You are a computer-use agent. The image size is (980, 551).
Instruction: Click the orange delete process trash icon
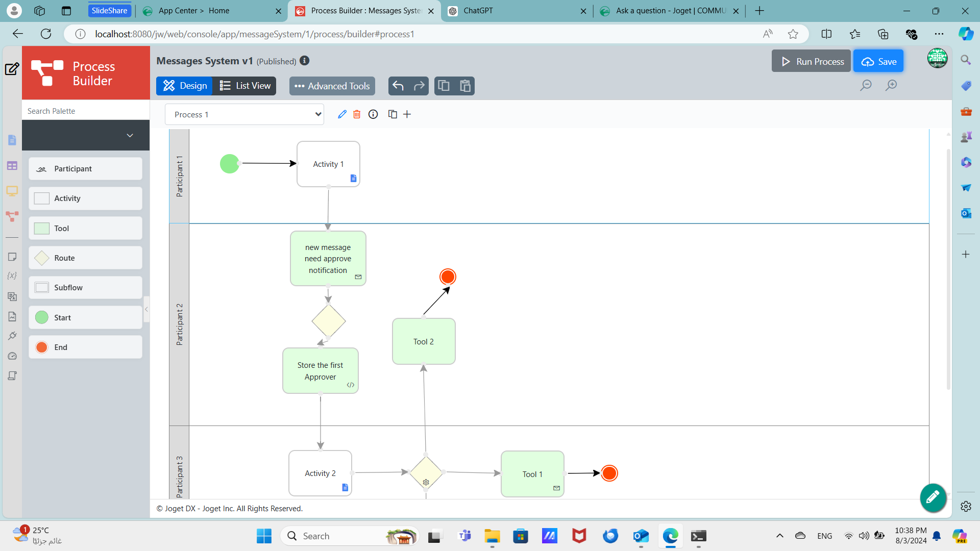click(357, 114)
